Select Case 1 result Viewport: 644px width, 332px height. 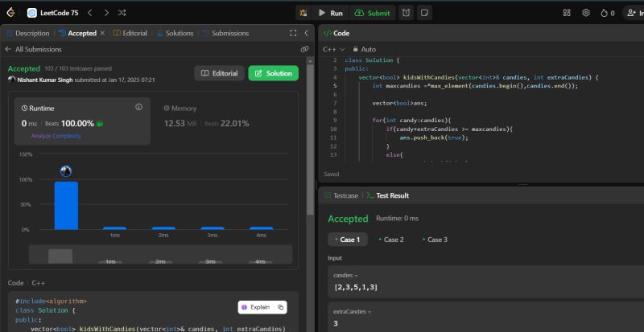click(348, 240)
